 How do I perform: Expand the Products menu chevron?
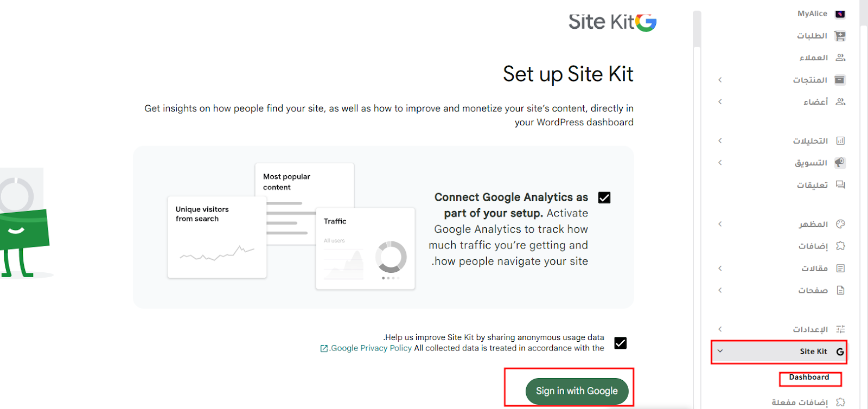coord(720,80)
